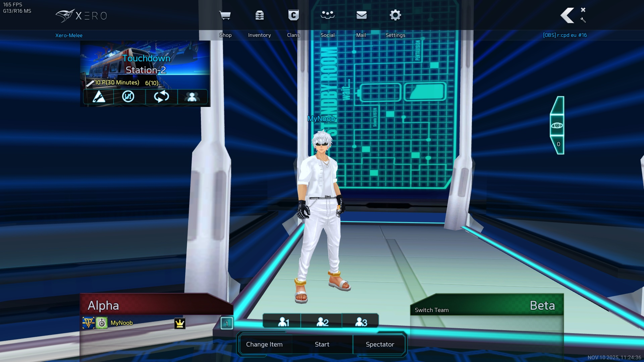Click the players group icon under map
This screenshot has height=362, width=644.
192,97
